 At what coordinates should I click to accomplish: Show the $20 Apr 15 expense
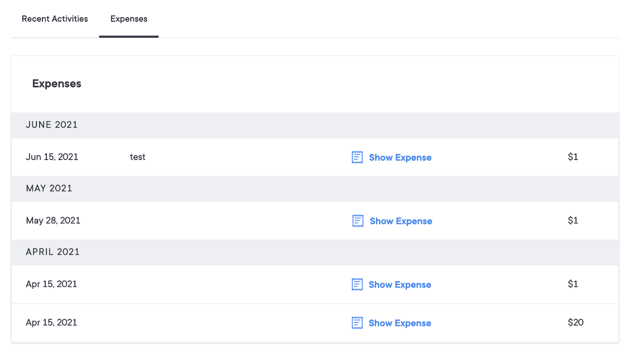click(x=400, y=323)
